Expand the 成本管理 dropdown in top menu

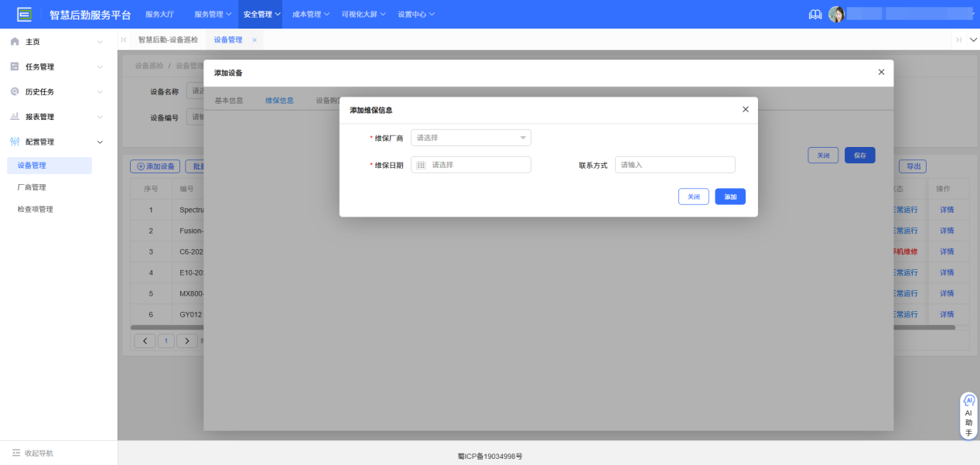[309, 13]
